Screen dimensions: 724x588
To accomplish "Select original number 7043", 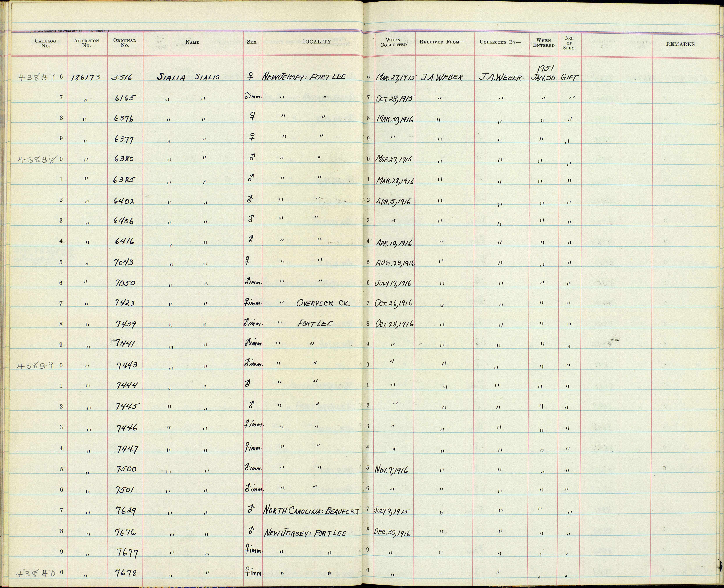I will point(123,262).
